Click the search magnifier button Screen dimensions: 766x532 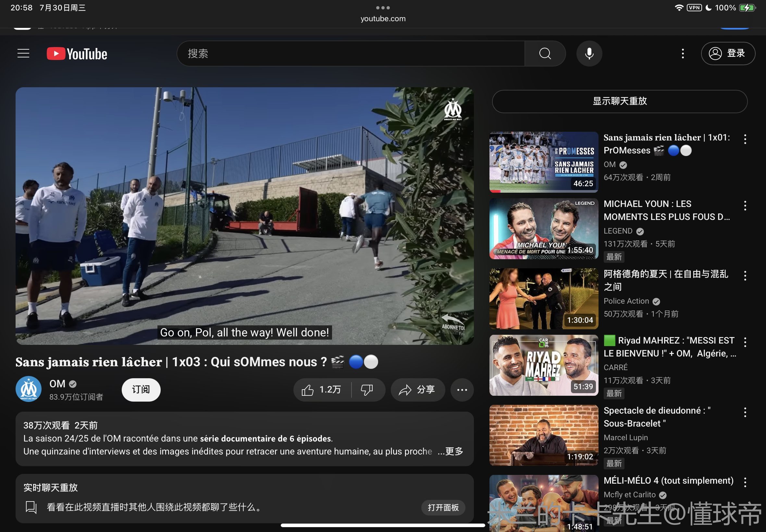pos(545,53)
